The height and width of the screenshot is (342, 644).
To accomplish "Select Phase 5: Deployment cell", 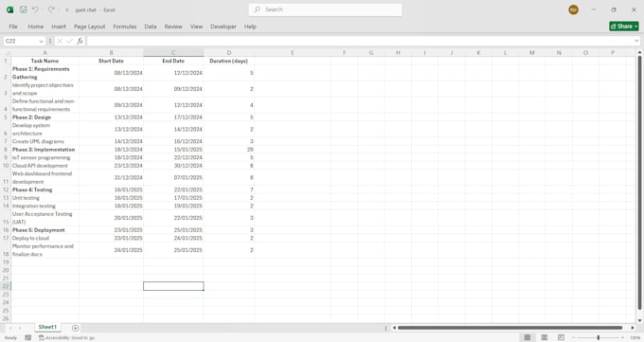I will [45, 230].
